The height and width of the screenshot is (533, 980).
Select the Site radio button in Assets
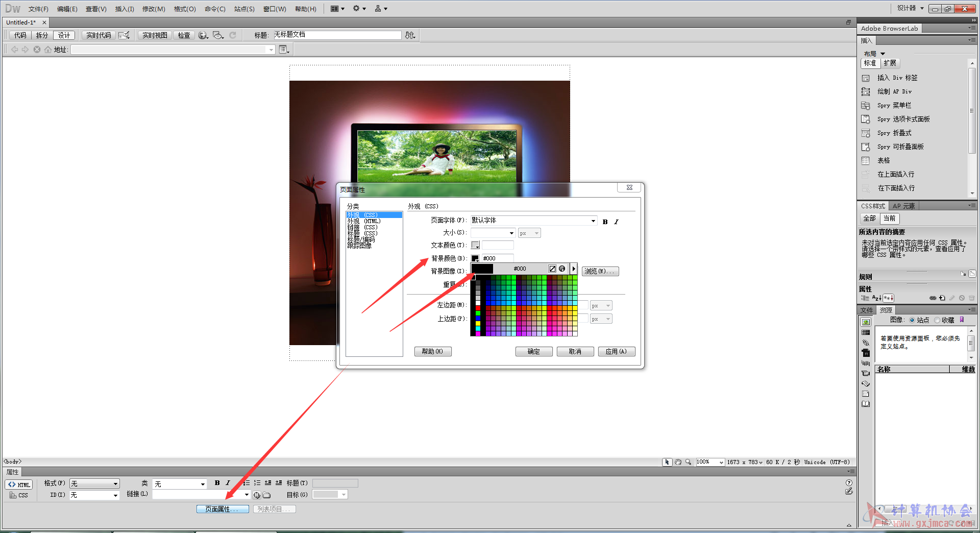coord(912,320)
